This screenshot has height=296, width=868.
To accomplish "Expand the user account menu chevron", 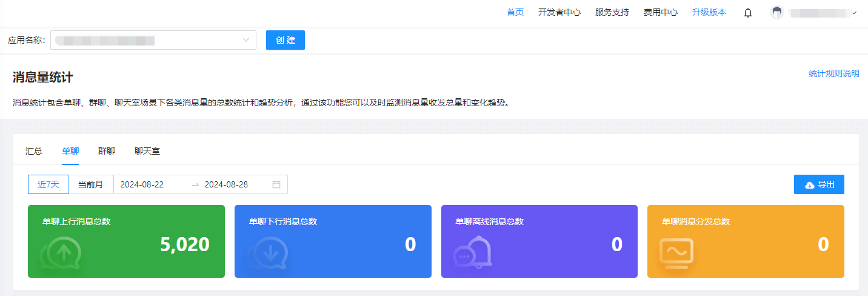I will [x=855, y=13].
